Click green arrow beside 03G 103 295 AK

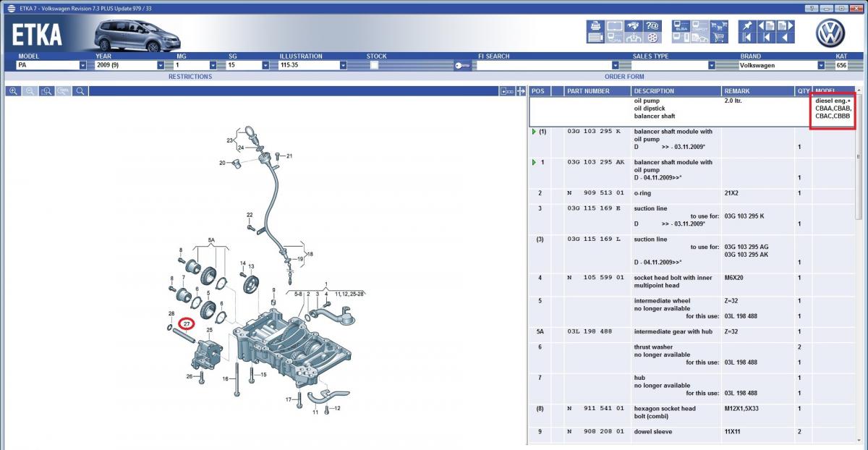click(x=534, y=162)
